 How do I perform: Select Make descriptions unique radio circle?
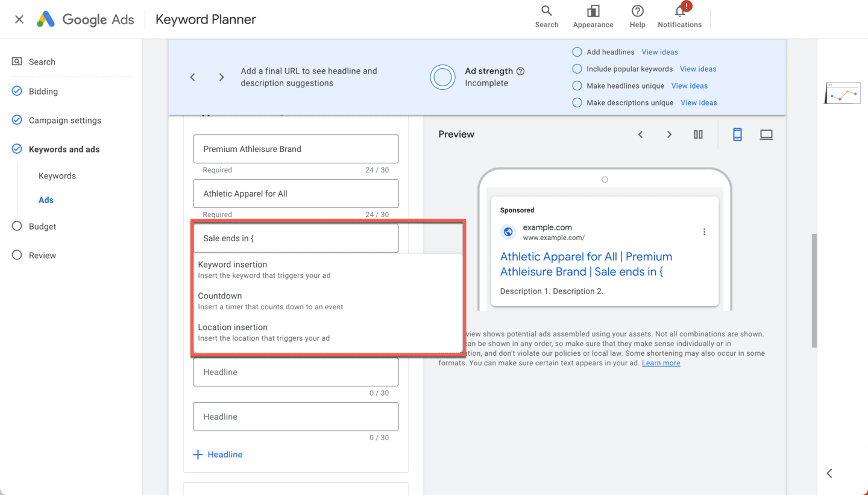tap(577, 102)
